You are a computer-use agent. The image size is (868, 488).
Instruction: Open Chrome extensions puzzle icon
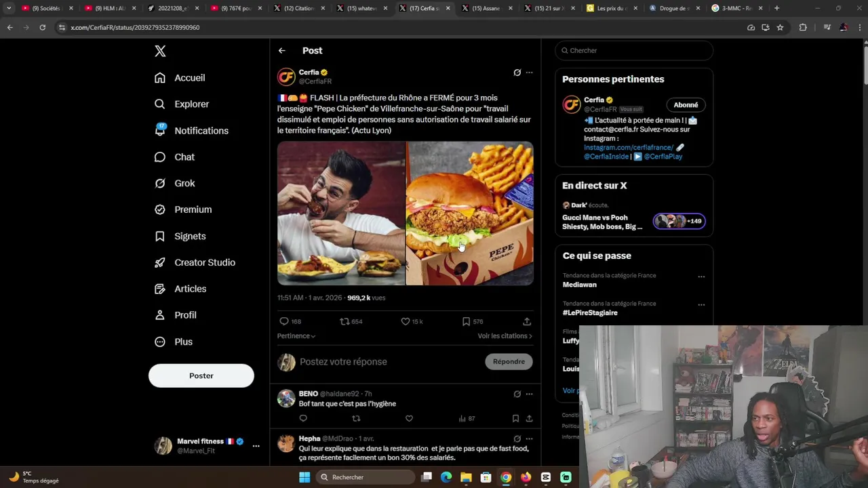point(803,28)
